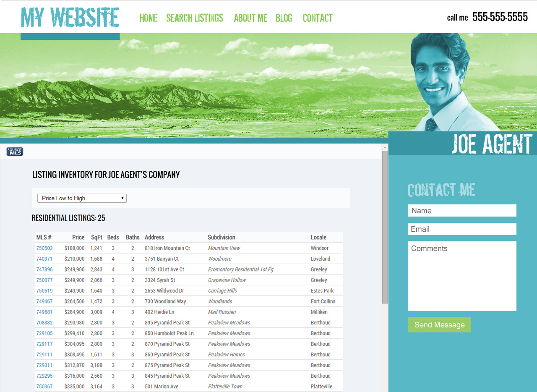Focus the Email input field
The height and width of the screenshot is (392, 537).
click(x=462, y=229)
